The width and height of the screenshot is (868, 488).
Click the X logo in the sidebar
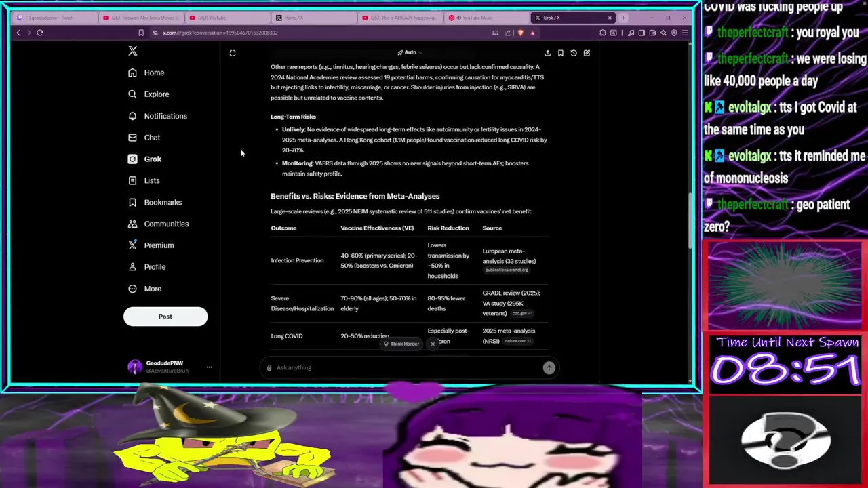pos(133,51)
